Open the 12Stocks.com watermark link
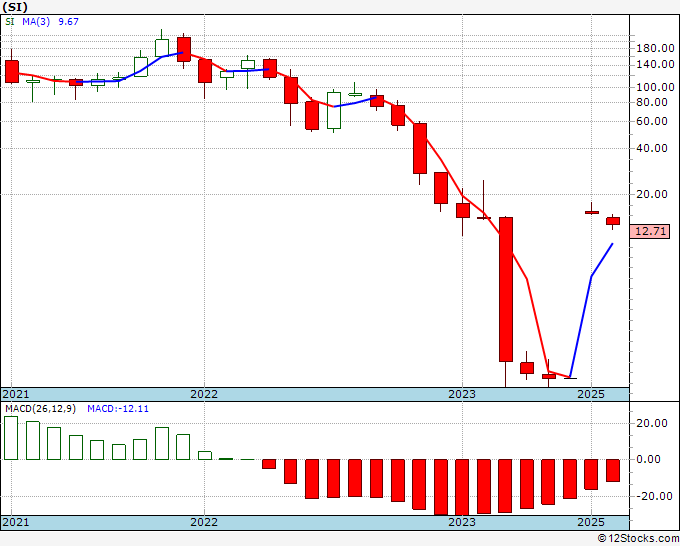 coord(638,539)
